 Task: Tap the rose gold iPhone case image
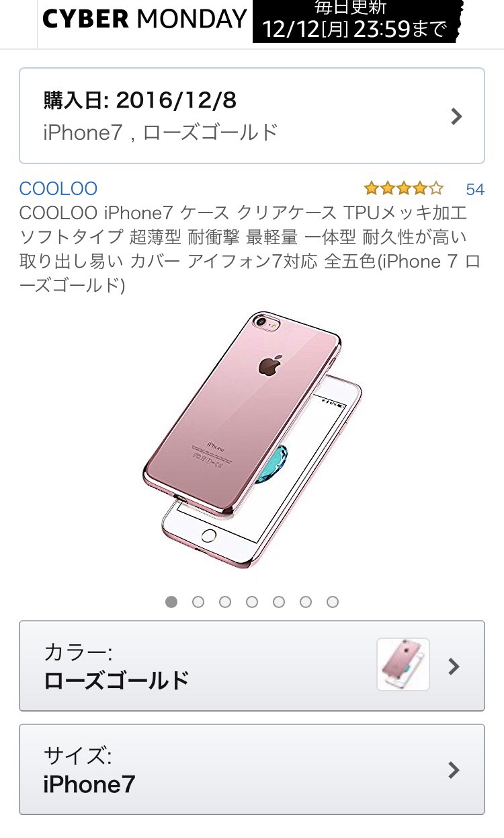tap(252, 441)
